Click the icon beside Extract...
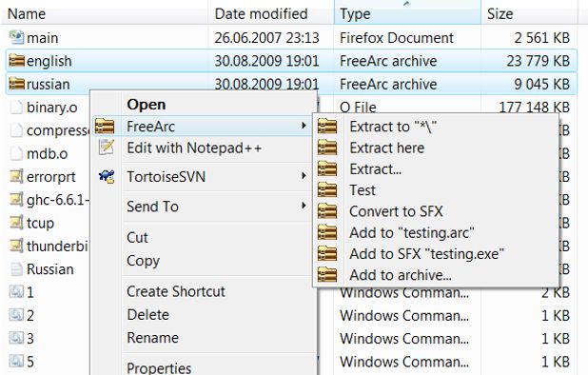This screenshot has width=588, height=375. tap(327, 168)
